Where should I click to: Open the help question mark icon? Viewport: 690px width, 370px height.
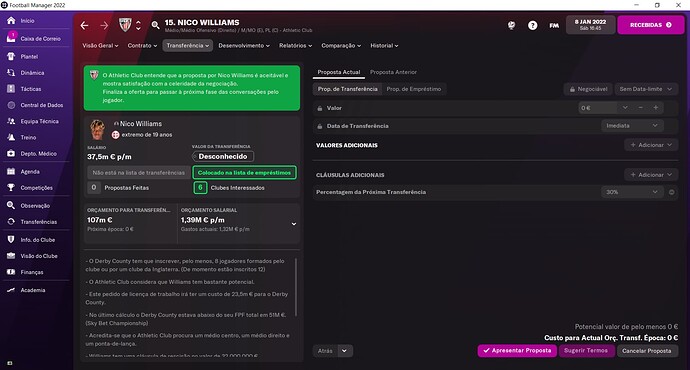tap(532, 26)
